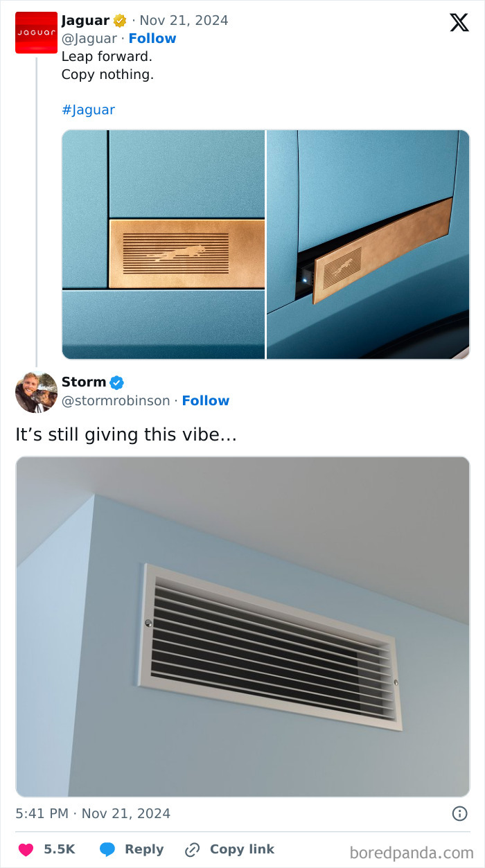This screenshot has height=868, width=485.
Task: Click the Jaguar display name
Action: click(x=85, y=20)
